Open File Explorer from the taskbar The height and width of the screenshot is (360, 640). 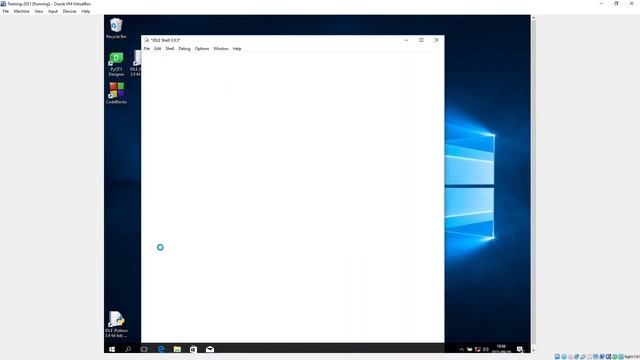(177, 349)
